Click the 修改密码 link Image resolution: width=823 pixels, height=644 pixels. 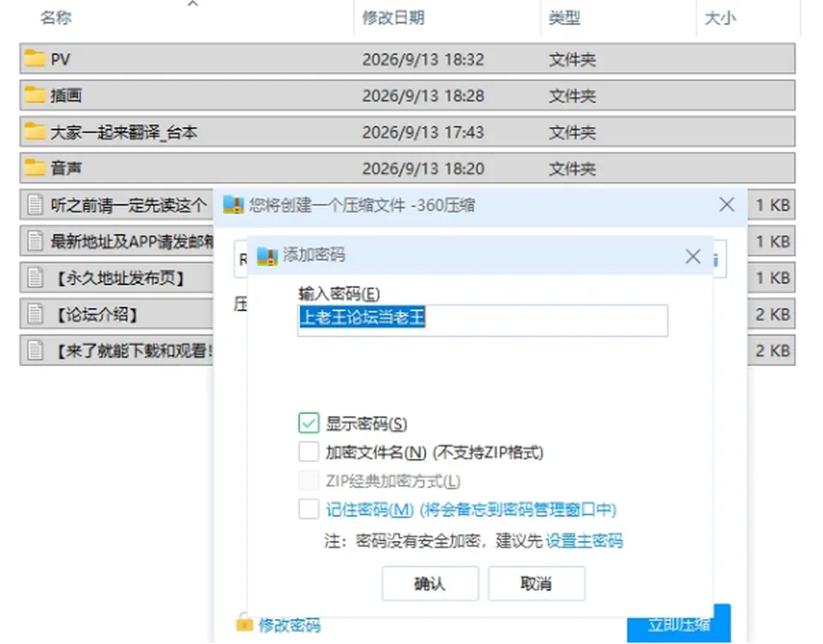290,625
